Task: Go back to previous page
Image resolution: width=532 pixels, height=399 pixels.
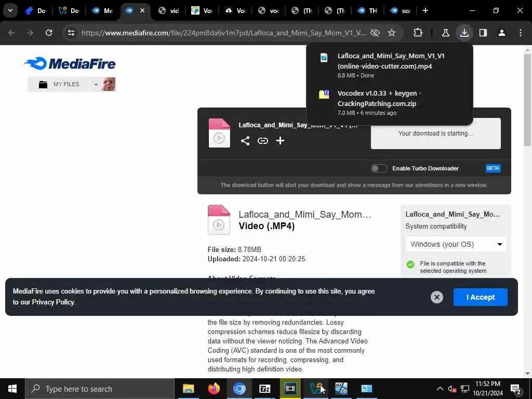Action: [x=11, y=33]
